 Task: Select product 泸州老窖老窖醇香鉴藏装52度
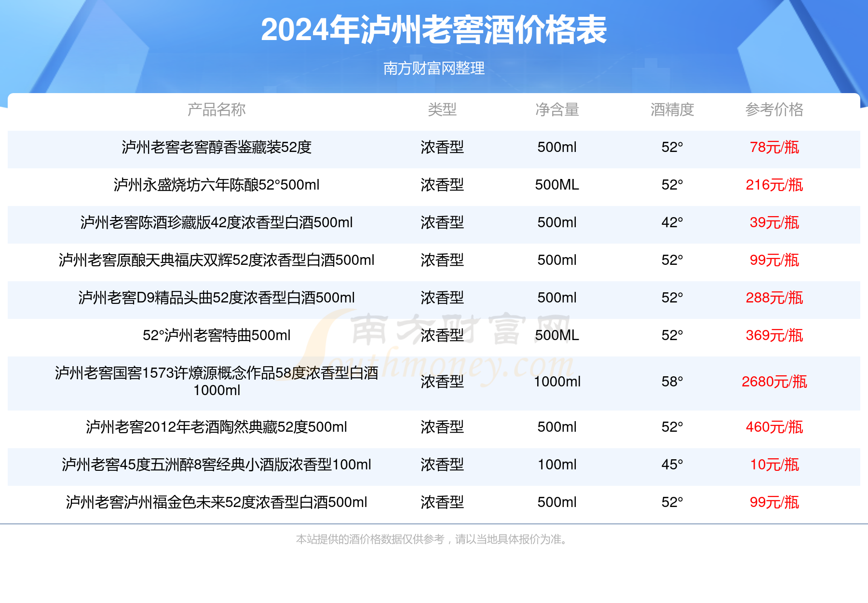coord(217,147)
